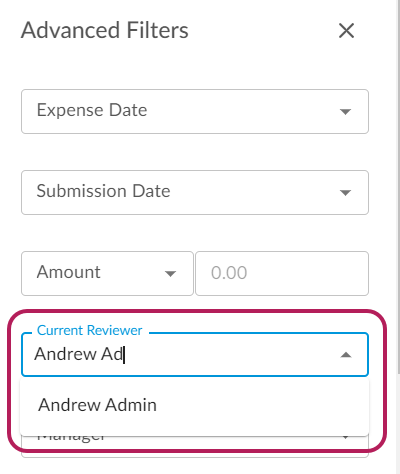Click empty space inside the Current Reviewer field
The image size is (400, 474).
(x=230, y=354)
